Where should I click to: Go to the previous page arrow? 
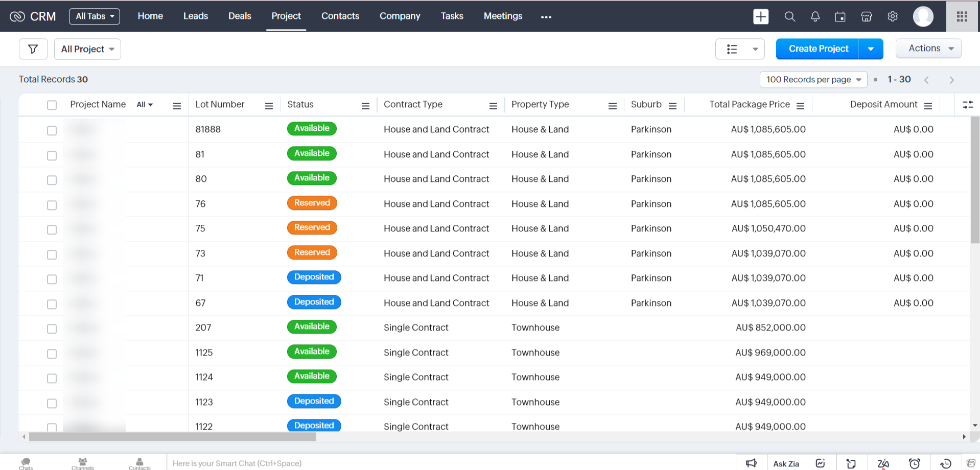point(926,80)
